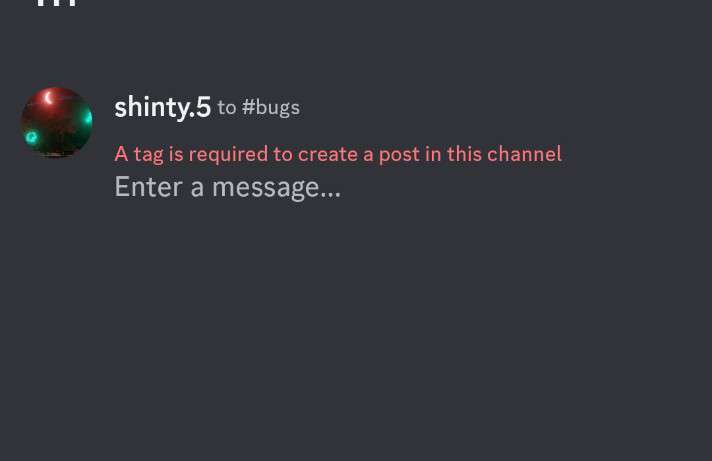Open the #bugs channel mention
The image size is (712, 461).
tap(271, 108)
